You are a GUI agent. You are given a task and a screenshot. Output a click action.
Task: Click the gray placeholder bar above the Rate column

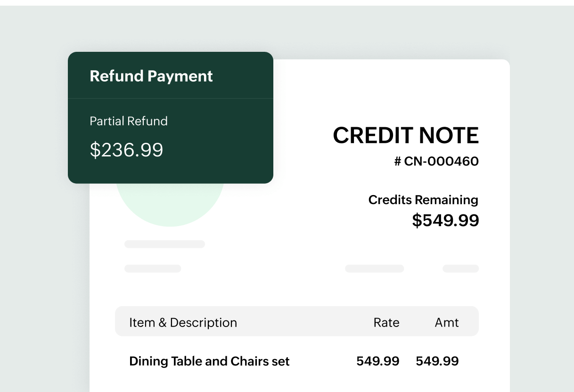(374, 269)
